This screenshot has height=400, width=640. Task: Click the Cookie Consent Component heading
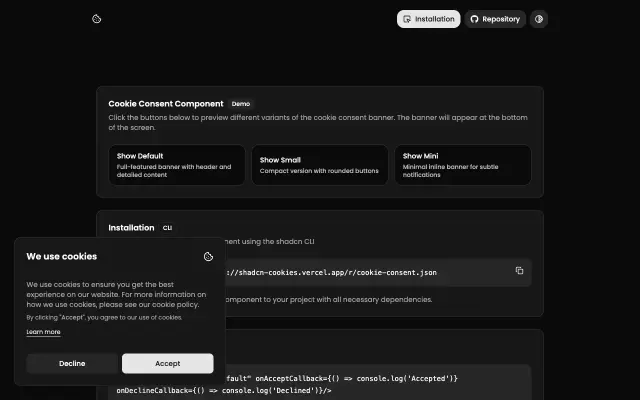(x=166, y=104)
